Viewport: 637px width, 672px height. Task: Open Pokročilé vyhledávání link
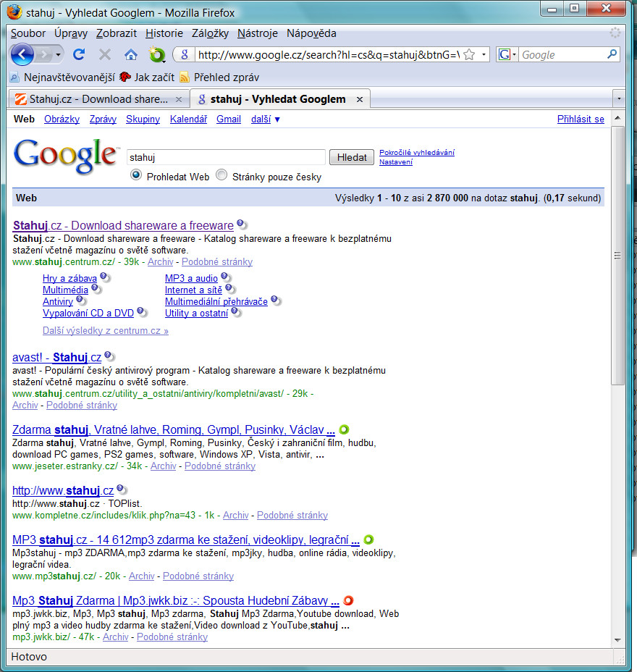[x=417, y=153]
